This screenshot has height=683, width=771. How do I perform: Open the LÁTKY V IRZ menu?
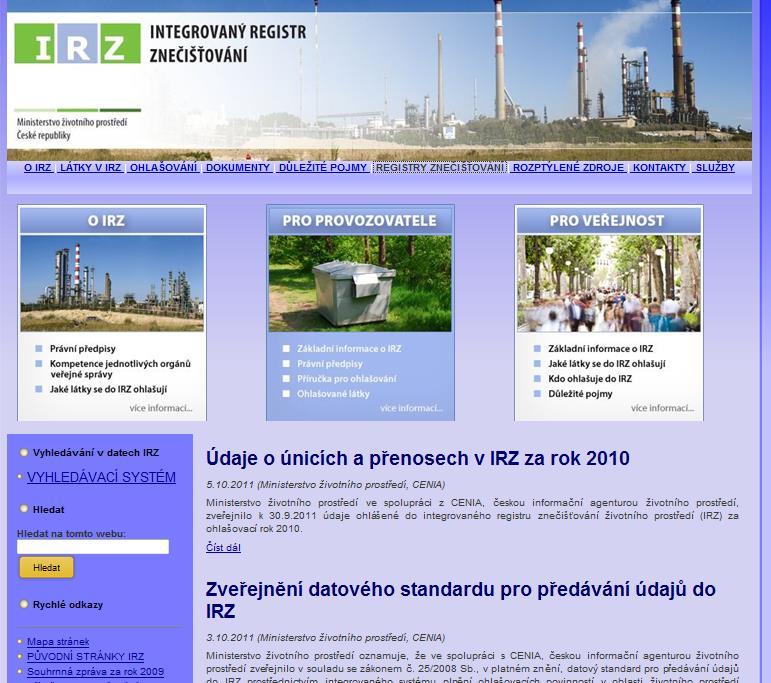91,167
